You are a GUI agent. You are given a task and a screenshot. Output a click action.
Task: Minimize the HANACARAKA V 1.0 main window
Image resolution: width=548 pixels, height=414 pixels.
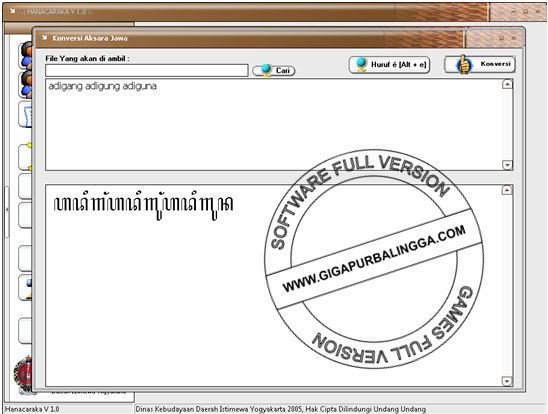coord(513,12)
